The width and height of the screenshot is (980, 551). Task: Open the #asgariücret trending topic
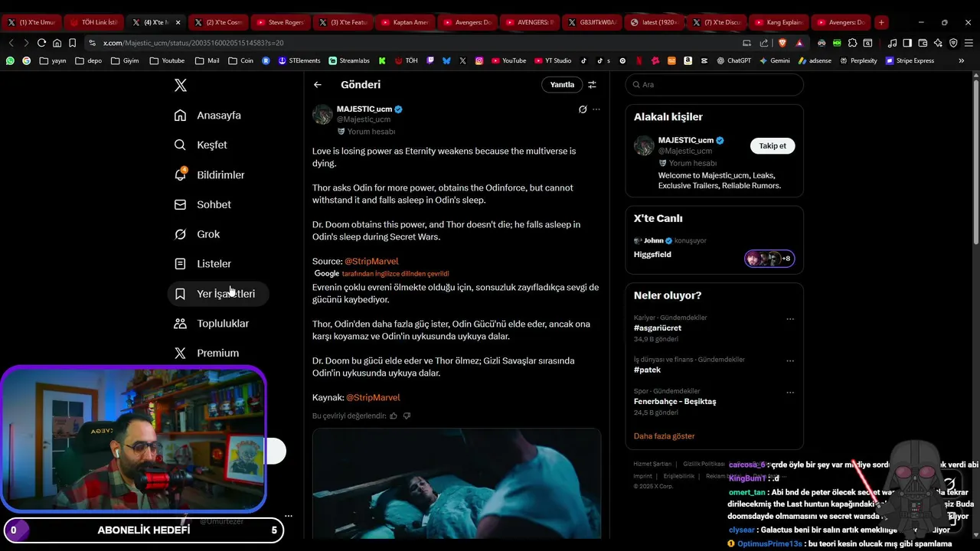coord(658,328)
